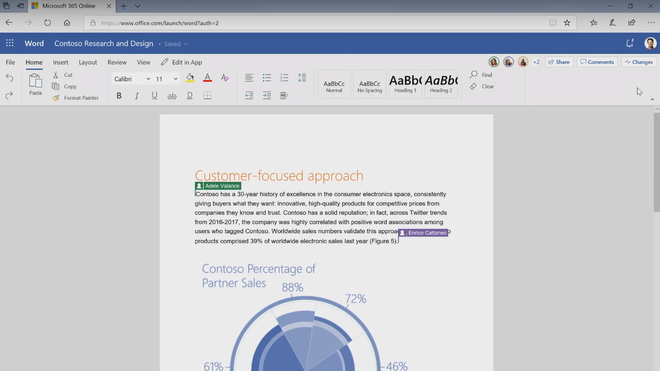The width and height of the screenshot is (660, 371).
Task: Open the Comments pane
Action: pyautogui.click(x=597, y=62)
